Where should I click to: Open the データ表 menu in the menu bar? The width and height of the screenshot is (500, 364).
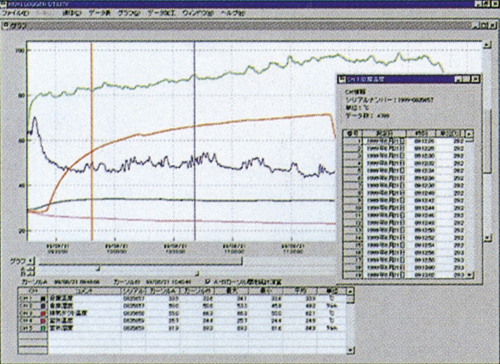(x=100, y=13)
